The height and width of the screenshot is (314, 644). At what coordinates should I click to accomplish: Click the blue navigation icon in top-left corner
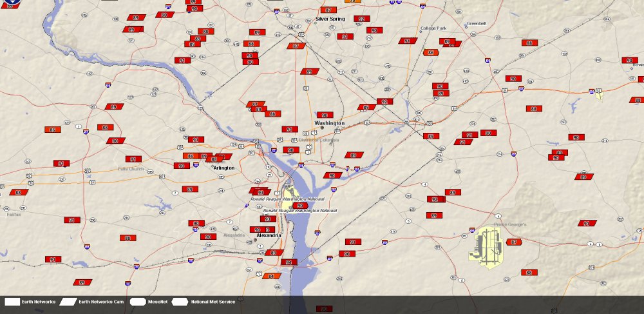(6, 3)
